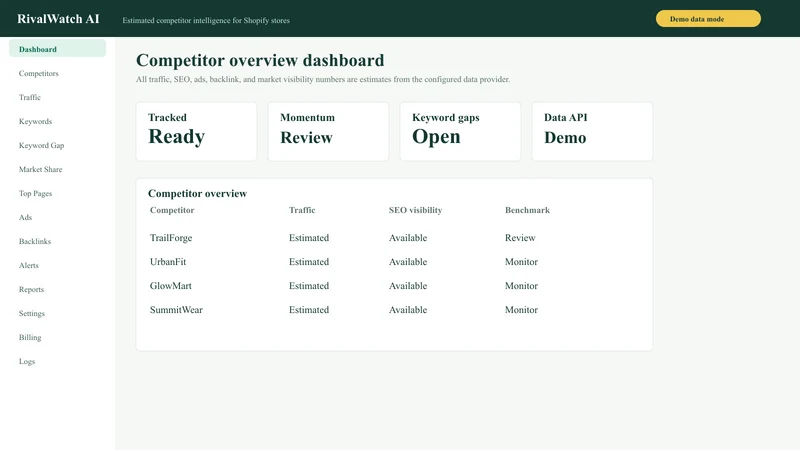Click GlowMart's Available SEO cell
Viewport: 800px width, 450px height.
[408, 286]
